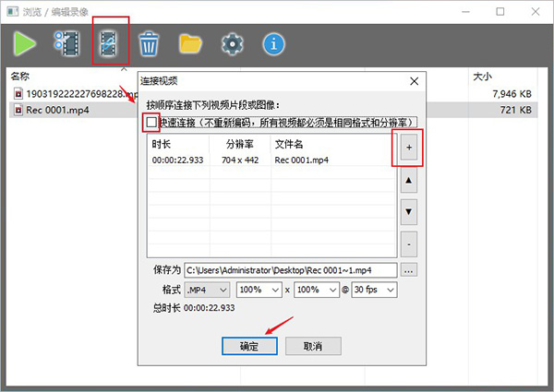
Task: Expand the 30 fps frame rate dropdown
Action: pyautogui.click(x=375, y=290)
